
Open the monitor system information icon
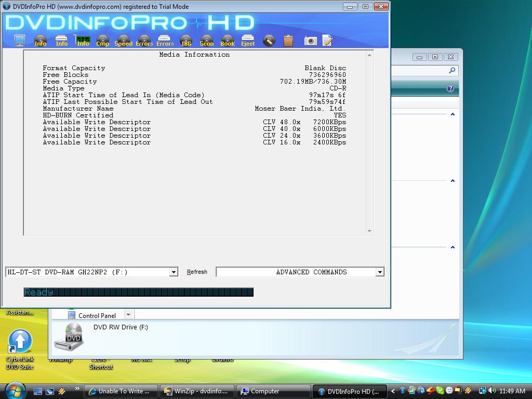coord(20,41)
